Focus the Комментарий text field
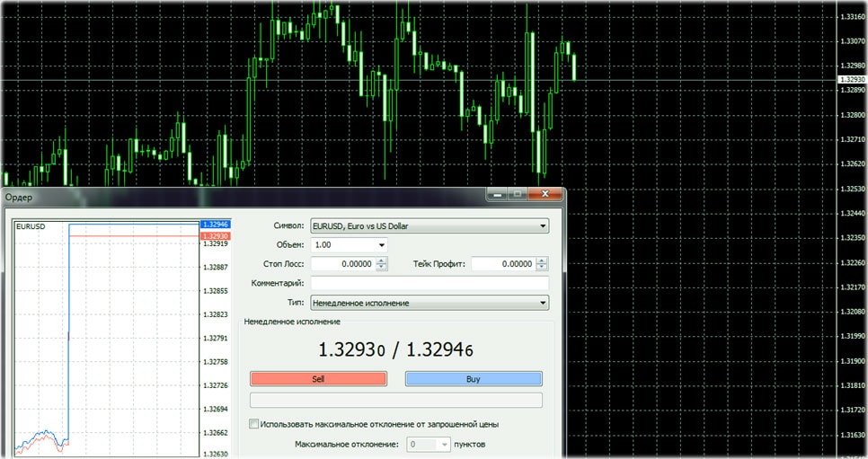Image resolution: width=868 pixels, height=459 pixels. 430,283
